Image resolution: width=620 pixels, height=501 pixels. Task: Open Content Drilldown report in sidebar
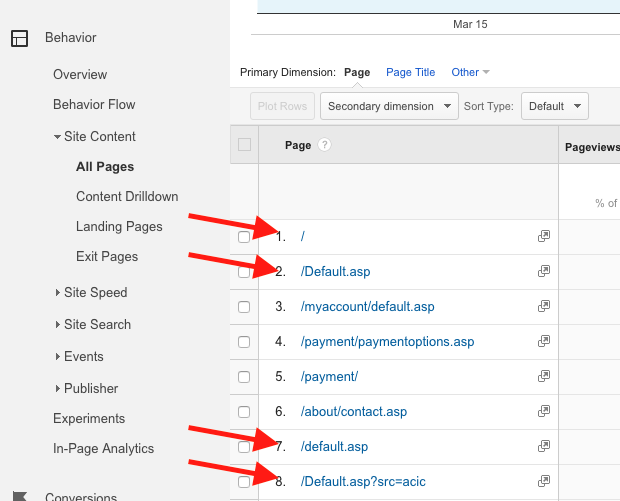click(x=127, y=197)
